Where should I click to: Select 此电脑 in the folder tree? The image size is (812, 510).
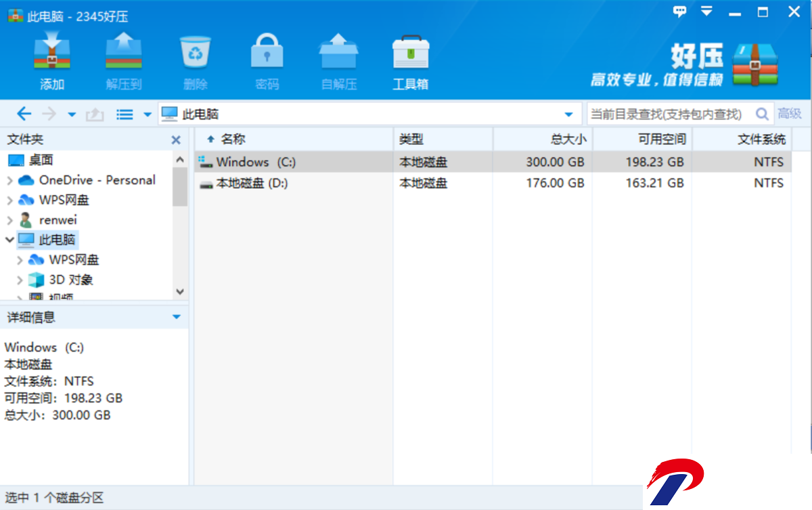coord(47,240)
